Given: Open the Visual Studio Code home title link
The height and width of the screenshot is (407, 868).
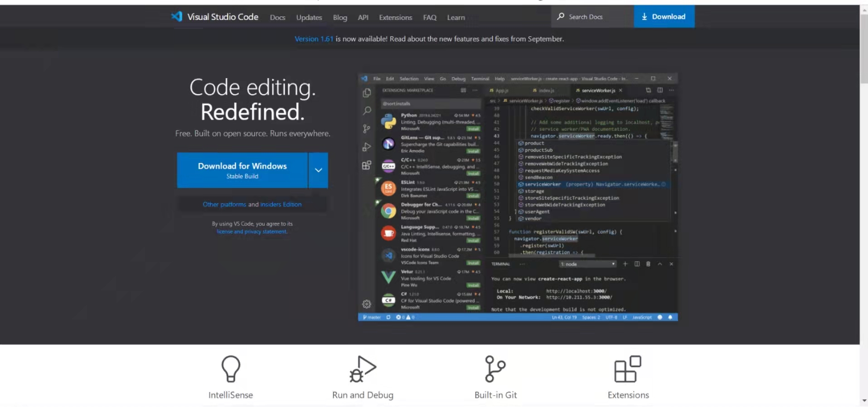Looking at the screenshot, I should coord(223,17).
